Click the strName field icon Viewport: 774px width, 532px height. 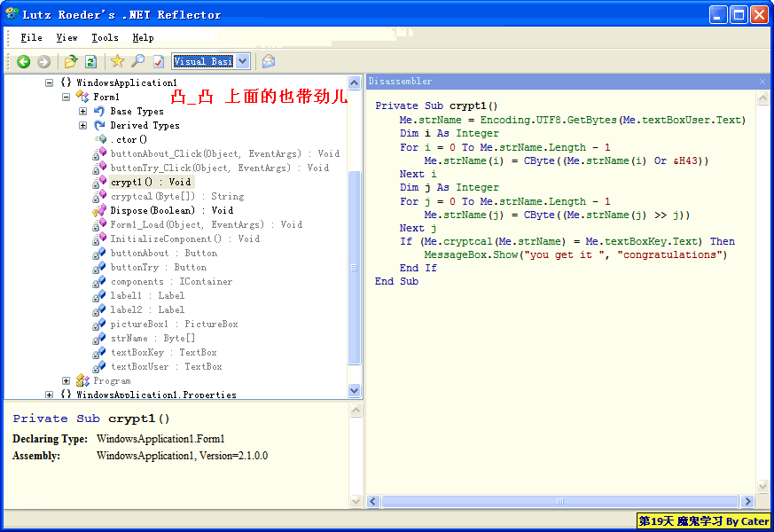click(99, 338)
